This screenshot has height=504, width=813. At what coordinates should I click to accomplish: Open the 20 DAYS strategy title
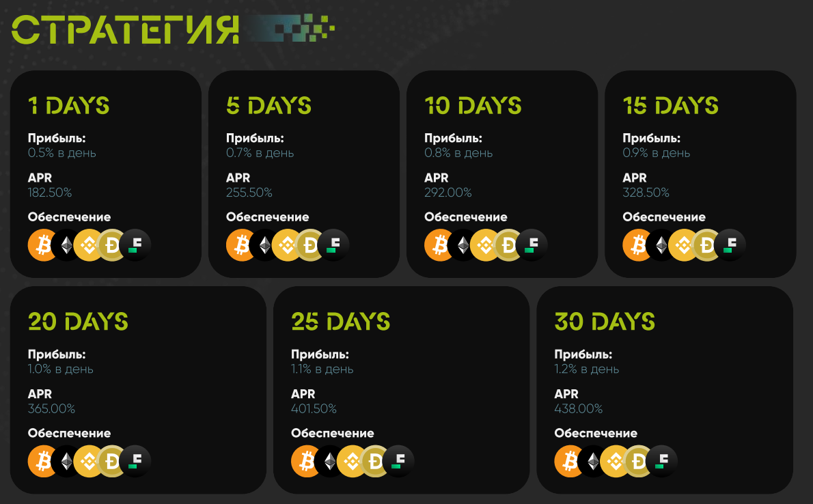(78, 322)
